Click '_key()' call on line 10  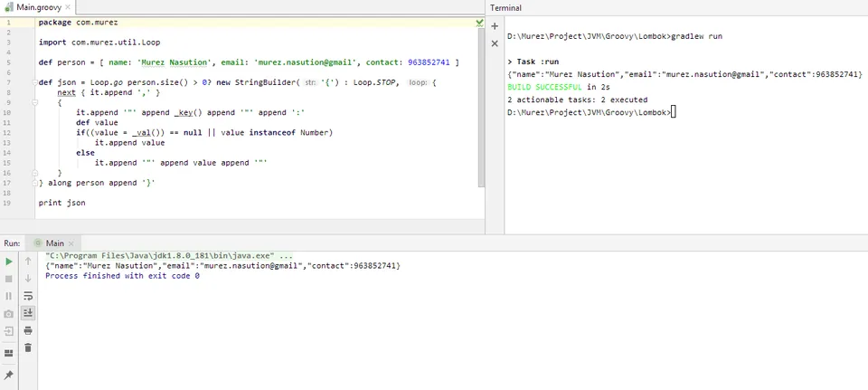(188, 112)
